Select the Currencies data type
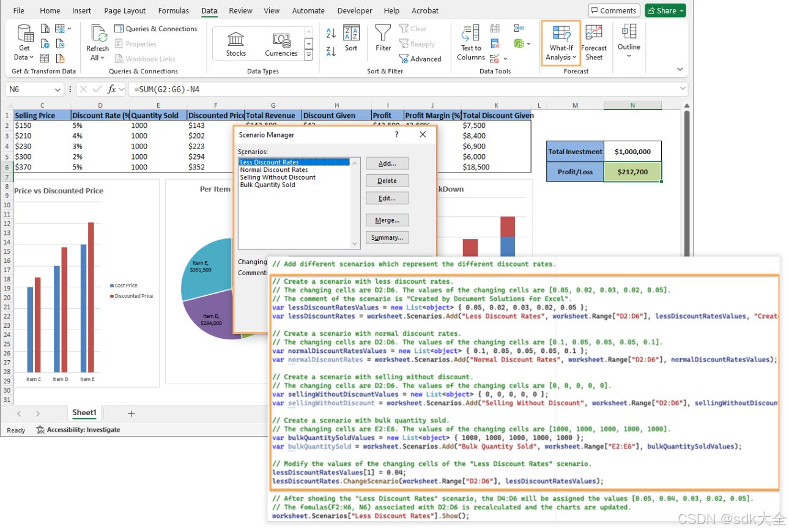789x532 pixels. [281, 44]
